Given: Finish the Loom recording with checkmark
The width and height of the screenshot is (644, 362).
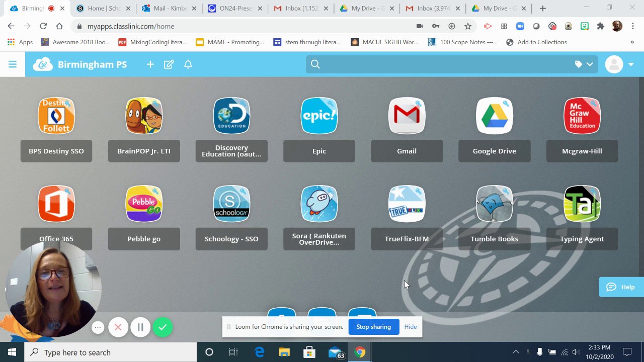Looking at the screenshot, I should point(163,327).
